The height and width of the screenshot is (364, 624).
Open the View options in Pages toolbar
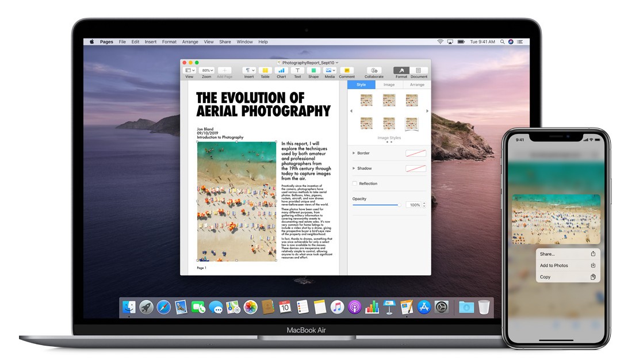pos(189,70)
